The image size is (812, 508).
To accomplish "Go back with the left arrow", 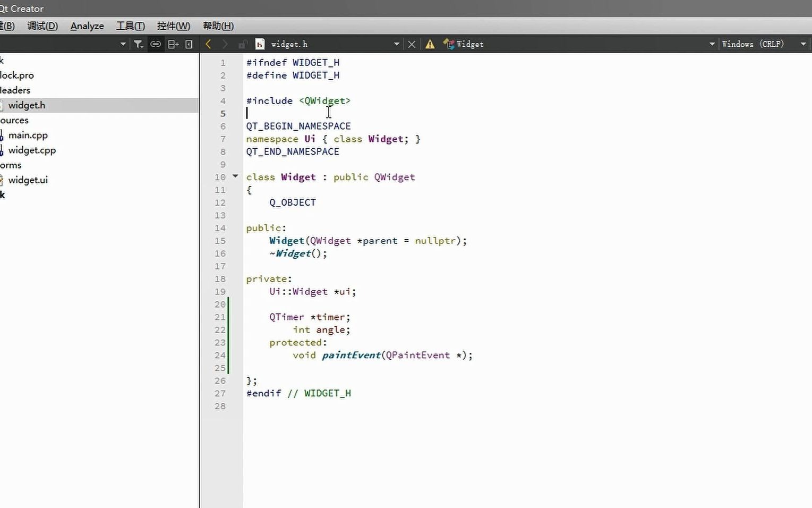I will click(208, 44).
